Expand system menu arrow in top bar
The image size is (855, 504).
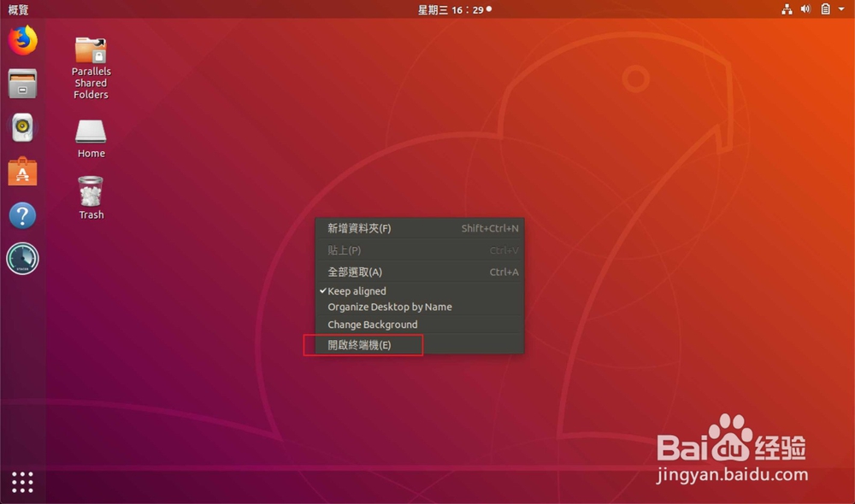(x=841, y=9)
